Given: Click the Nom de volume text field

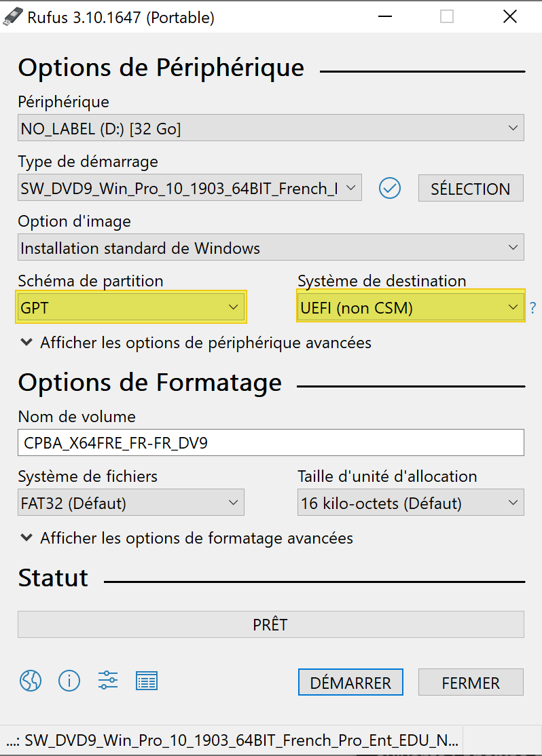Looking at the screenshot, I should click(x=270, y=443).
